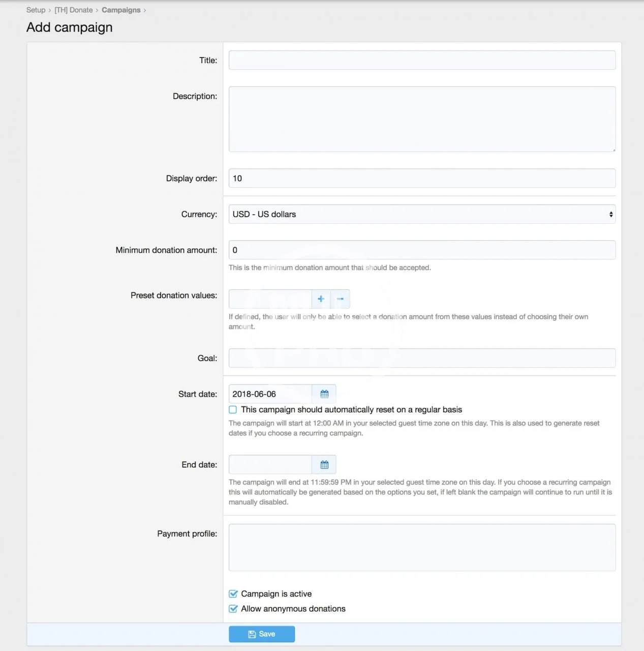The height and width of the screenshot is (651, 644).
Task: Open [TH] Donate breadcrumb link
Action: (x=74, y=10)
